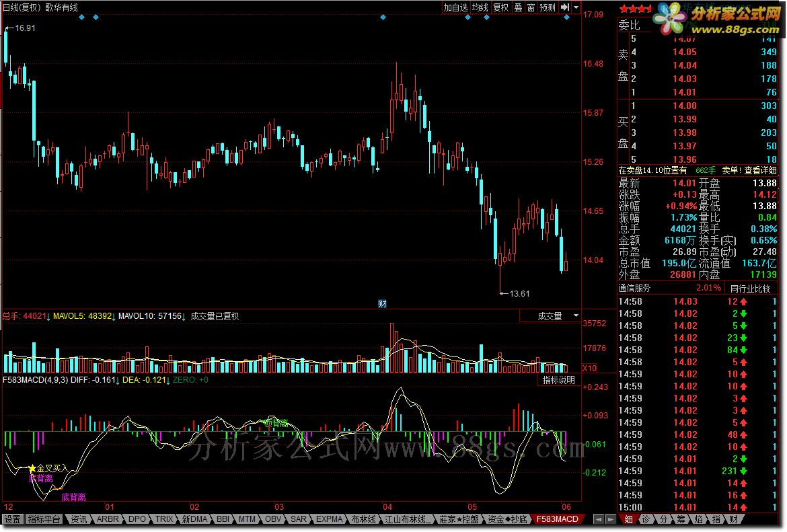
Task: Switch to 焰 tab in side panel
Action: (699, 519)
